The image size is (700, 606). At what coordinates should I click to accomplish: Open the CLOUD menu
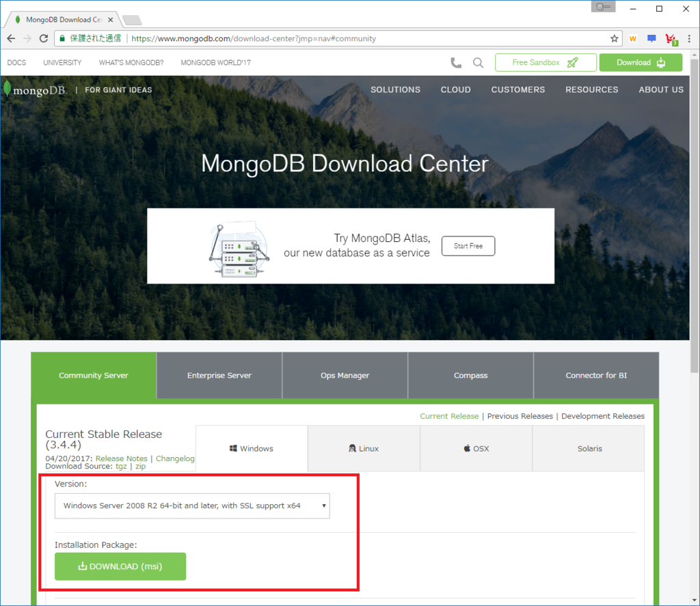[455, 89]
